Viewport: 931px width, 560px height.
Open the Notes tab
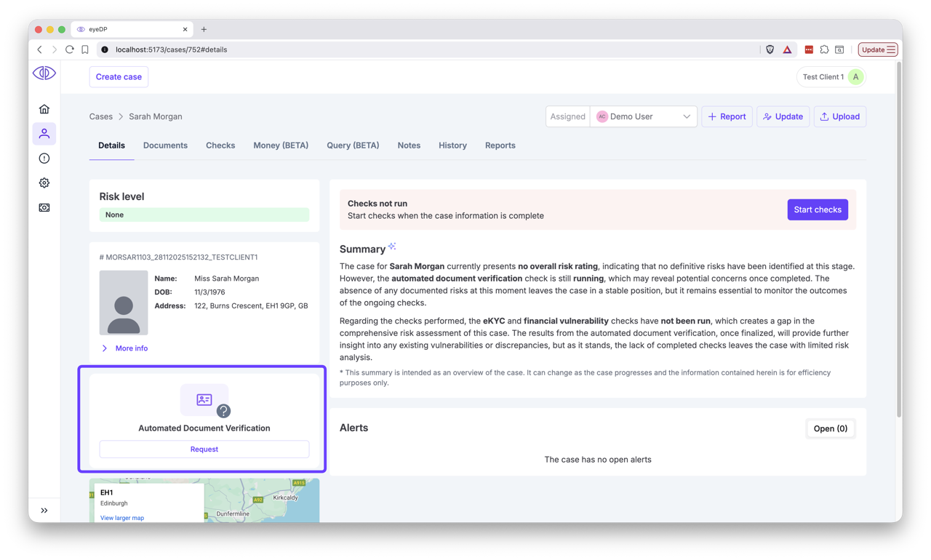coord(409,145)
